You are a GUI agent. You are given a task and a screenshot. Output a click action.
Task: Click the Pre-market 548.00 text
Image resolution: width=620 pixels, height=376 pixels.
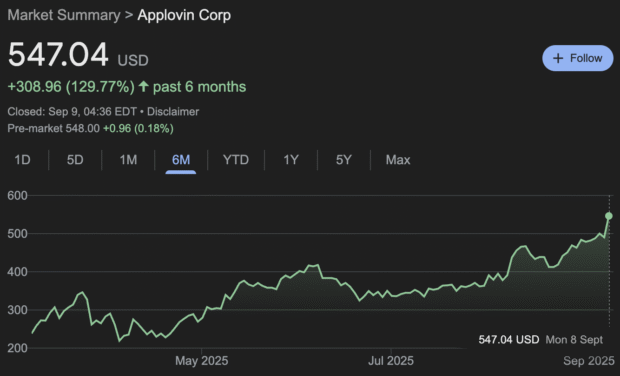53,128
